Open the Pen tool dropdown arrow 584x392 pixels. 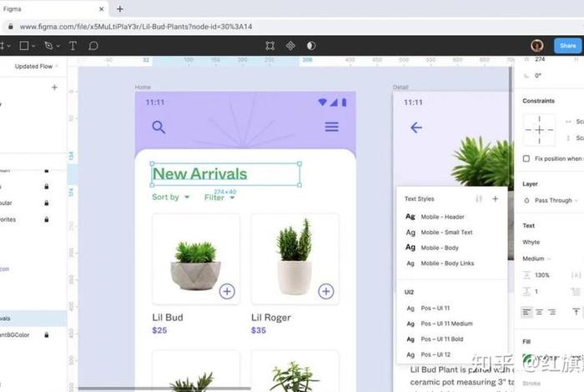(58, 46)
